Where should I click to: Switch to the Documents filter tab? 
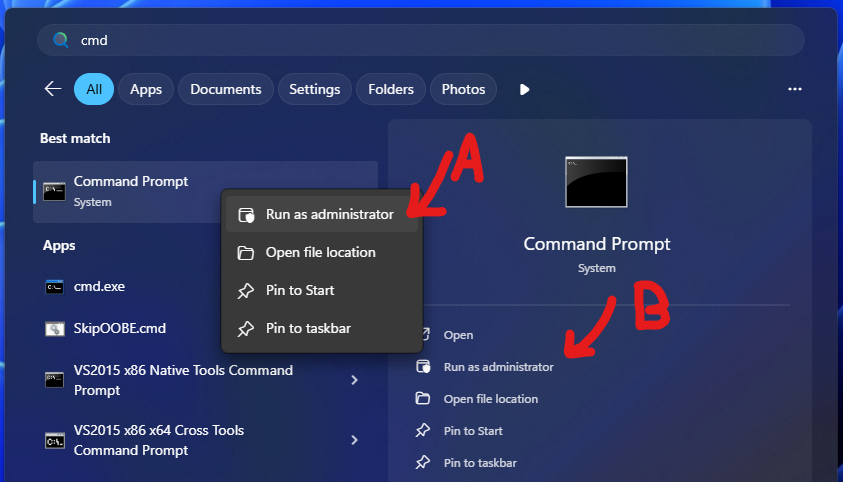[x=226, y=89]
